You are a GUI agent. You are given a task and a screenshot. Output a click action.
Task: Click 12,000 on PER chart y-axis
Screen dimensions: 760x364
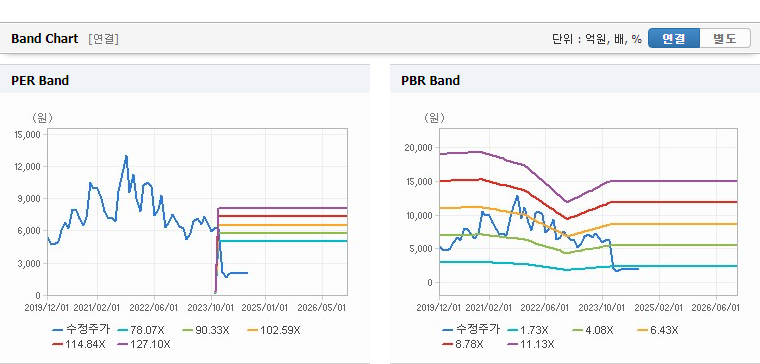coord(29,166)
